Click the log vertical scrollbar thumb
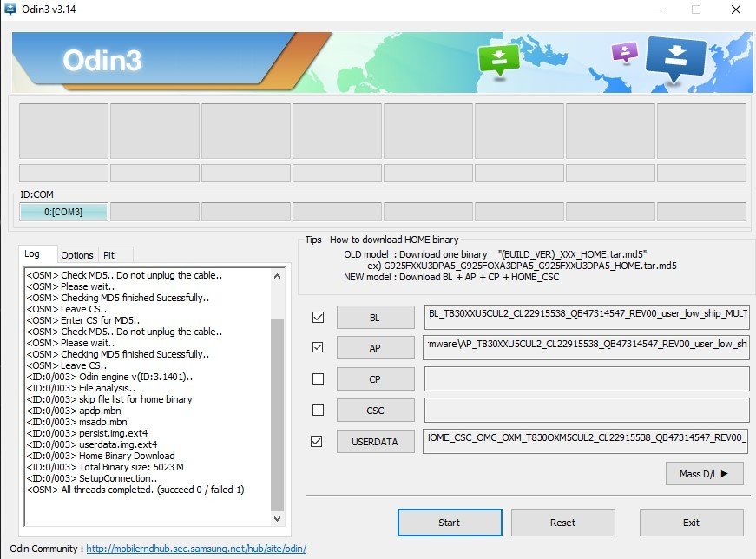The image size is (756, 559). click(x=277, y=415)
